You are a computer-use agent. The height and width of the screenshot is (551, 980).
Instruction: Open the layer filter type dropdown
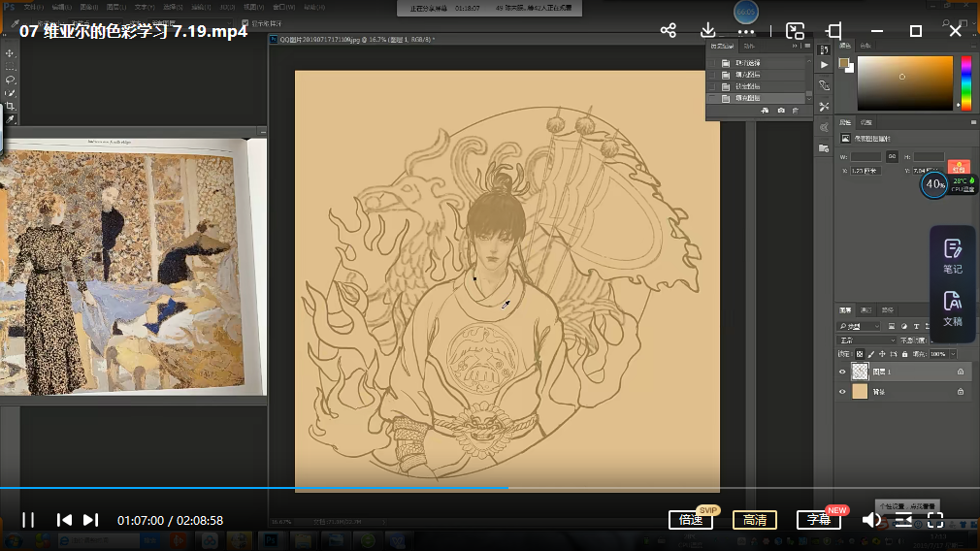(858, 326)
